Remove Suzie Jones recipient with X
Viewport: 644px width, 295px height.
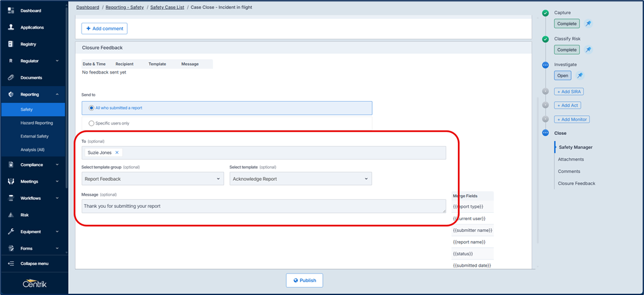[117, 153]
